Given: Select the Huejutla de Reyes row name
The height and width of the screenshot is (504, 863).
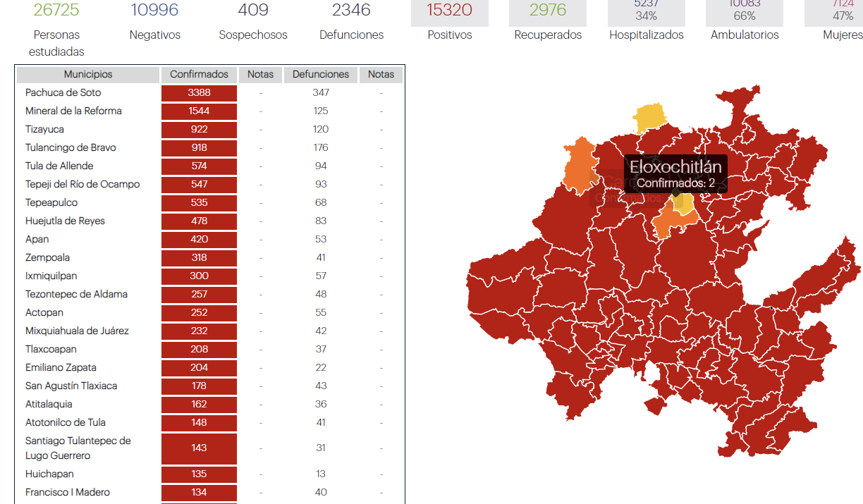Looking at the screenshot, I should pyautogui.click(x=65, y=221).
